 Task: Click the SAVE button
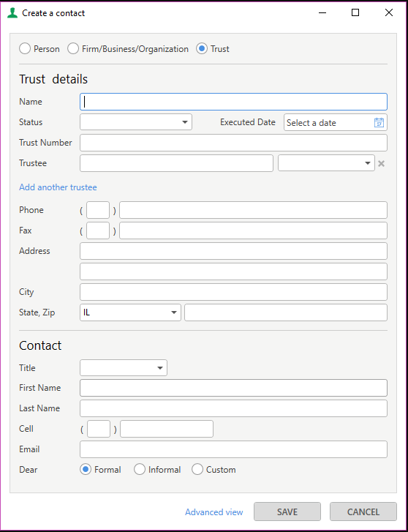(287, 512)
